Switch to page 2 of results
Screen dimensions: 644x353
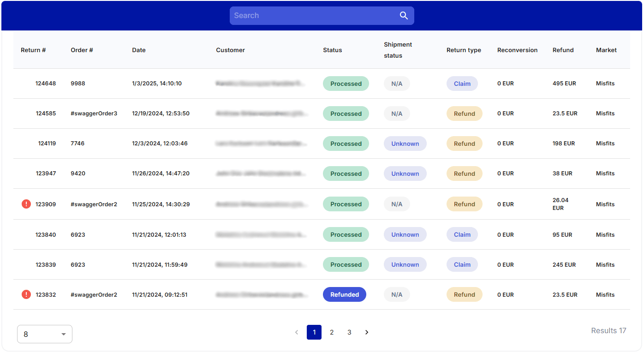[x=332, y=332]
